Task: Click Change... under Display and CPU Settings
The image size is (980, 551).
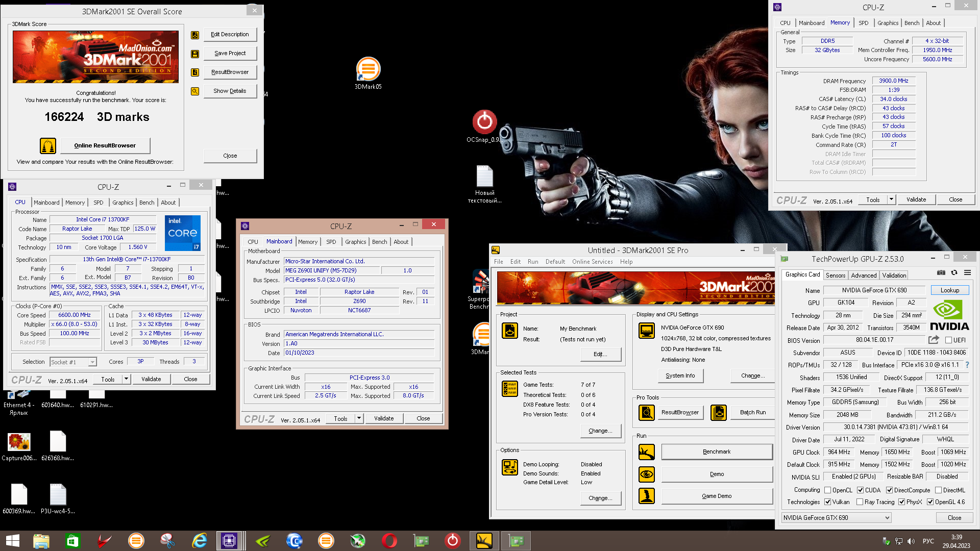Action: click(753, 375)
